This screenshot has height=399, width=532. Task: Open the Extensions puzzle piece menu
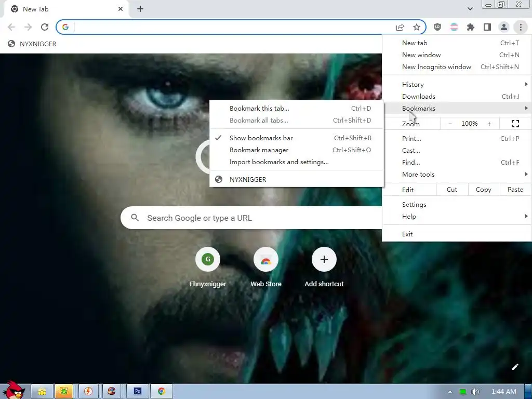(x=471, y=27)
